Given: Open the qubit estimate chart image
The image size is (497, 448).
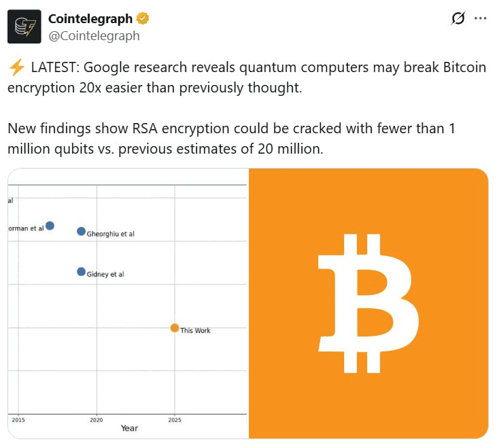Looking at the screenshot, I should point(128,303).
